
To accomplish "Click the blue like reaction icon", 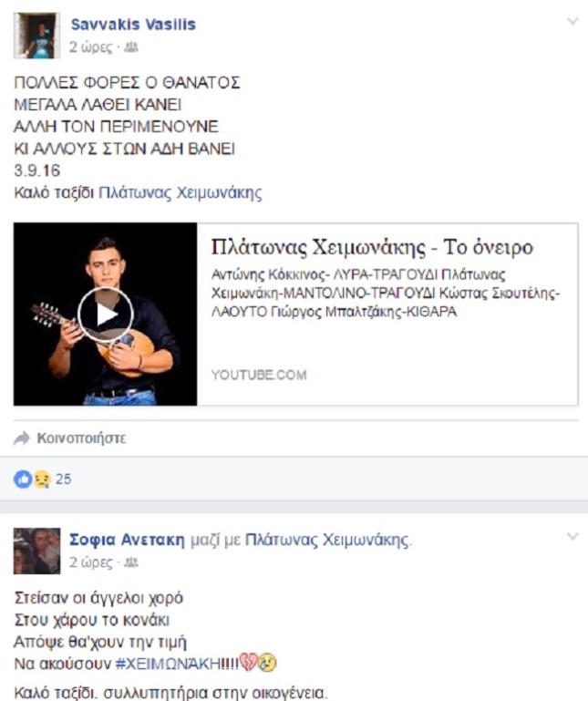I will click(23, 479).
